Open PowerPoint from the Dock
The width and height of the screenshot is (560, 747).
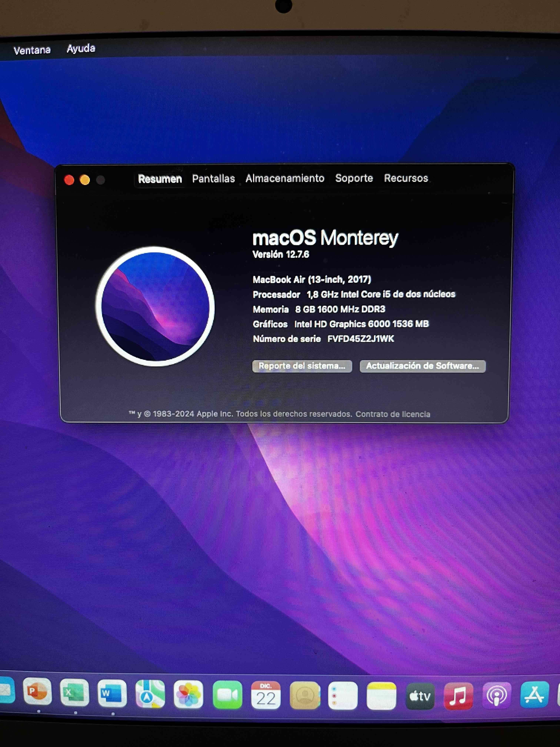pyautogui.click(x=37, y=692)
